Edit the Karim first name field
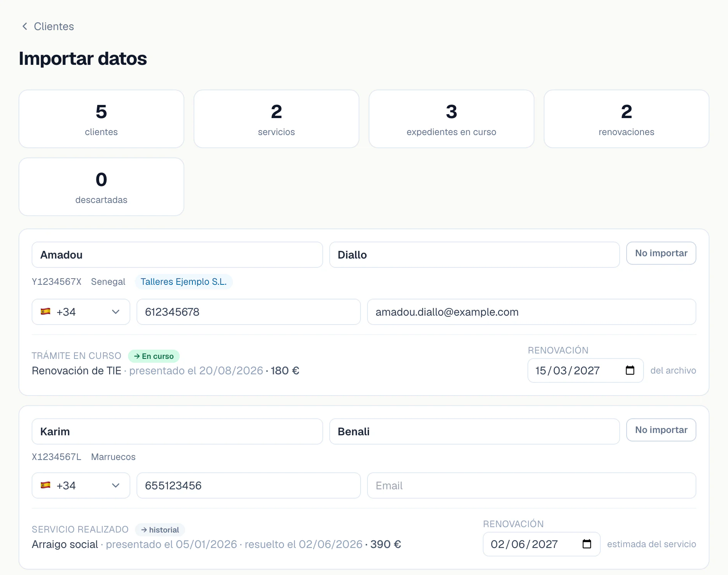 tap(177, 431)
